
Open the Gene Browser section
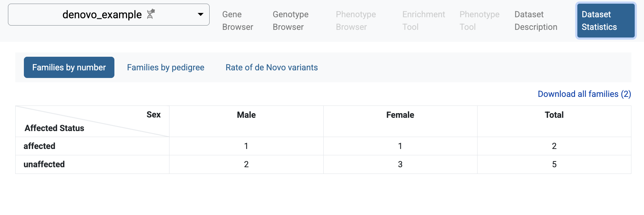(x=237, y=21)
